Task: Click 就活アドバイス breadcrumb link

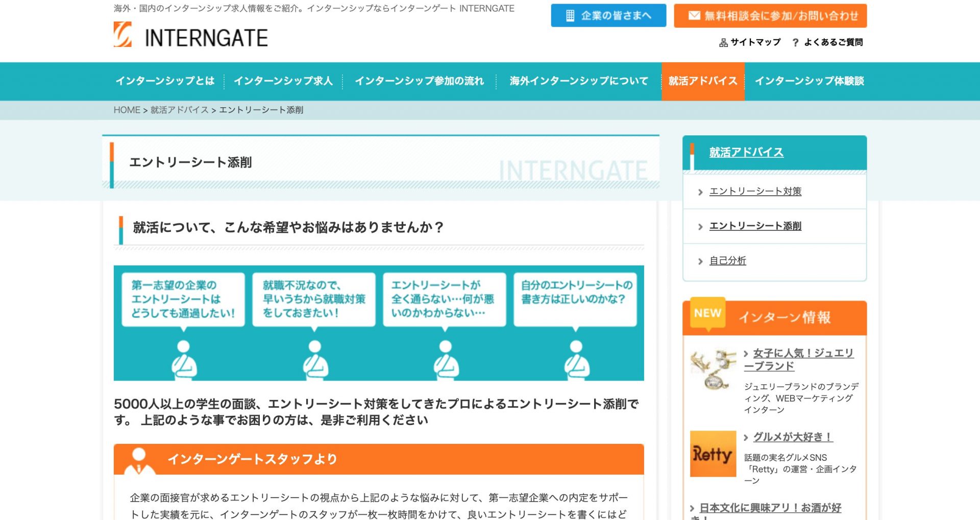Action: pos(179,110)
